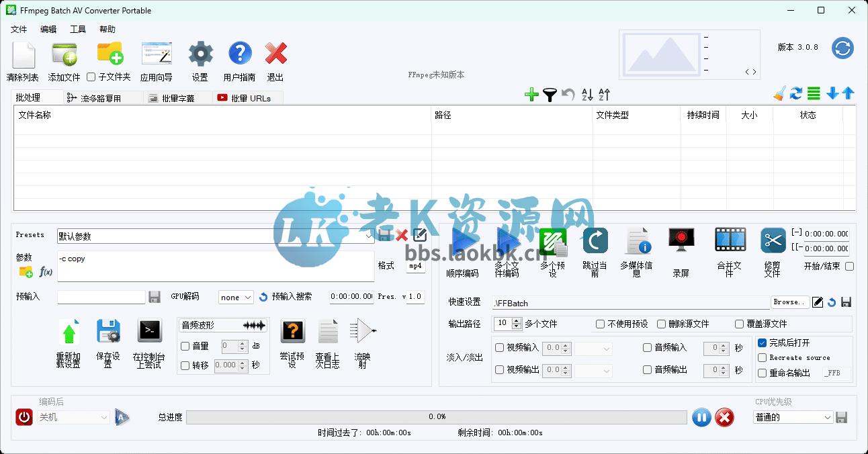Open GPU解码 none dropdown
The height and width of the screenshot is (454, 868).
click(236, 297)
